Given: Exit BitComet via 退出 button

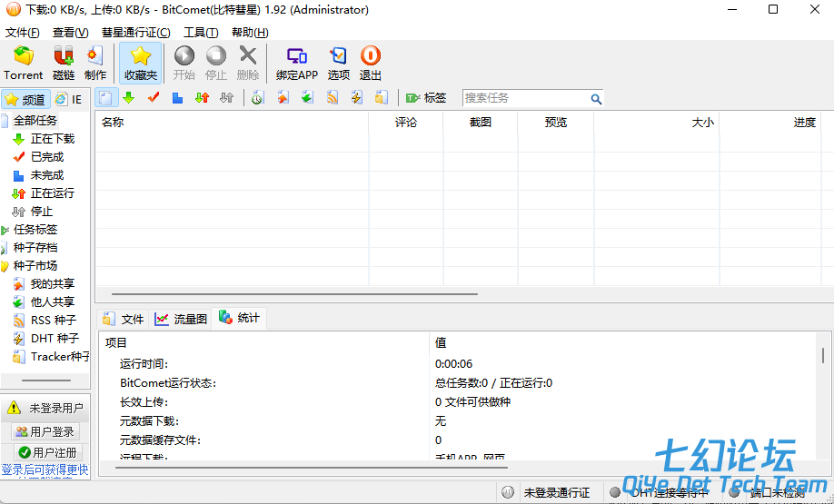Looking at the screenshot, I should [x=370, y=64].
